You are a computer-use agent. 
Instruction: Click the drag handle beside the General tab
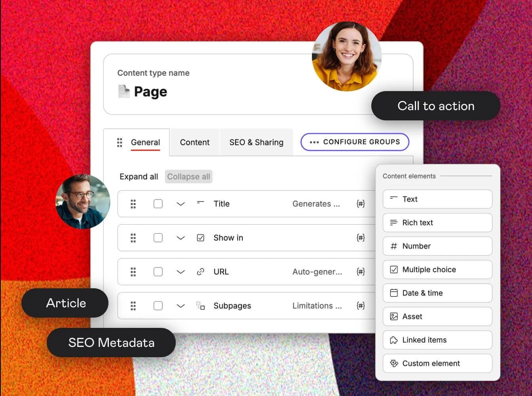click(120, 143)
